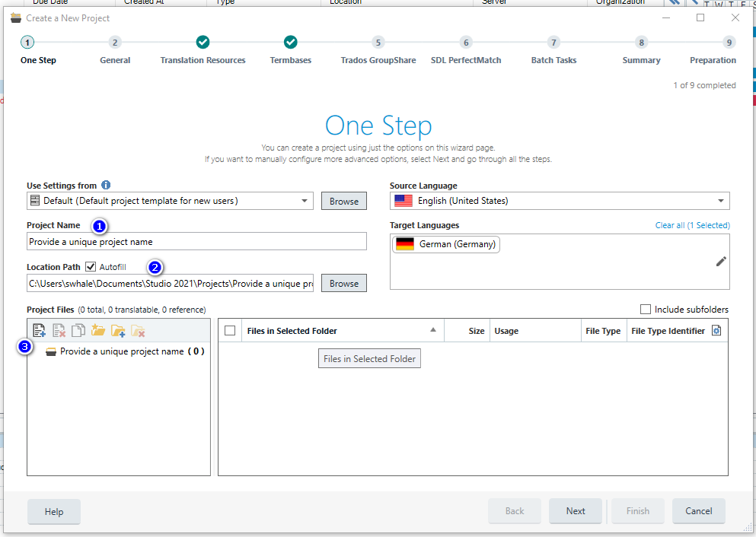This screenshot has width=756, height=537.
Task: Click the pencil icon to edit target languages
Action: tap(721, 262)
